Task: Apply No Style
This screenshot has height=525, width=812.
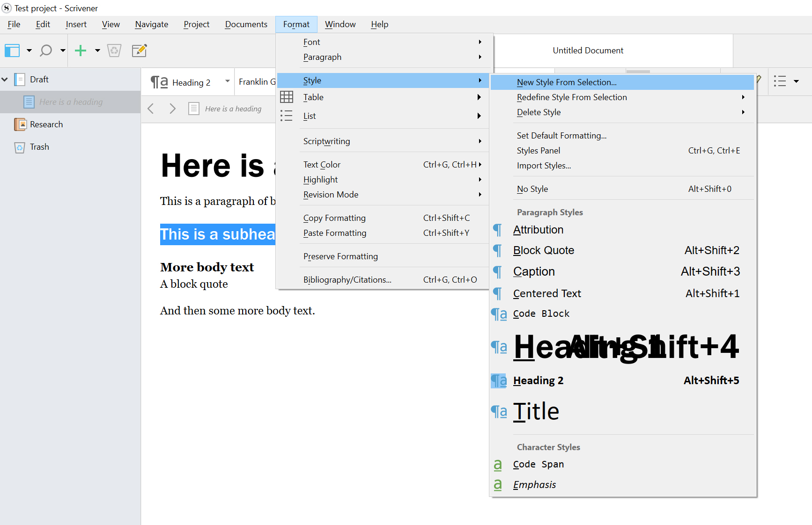Action: [x=622, y=189]
